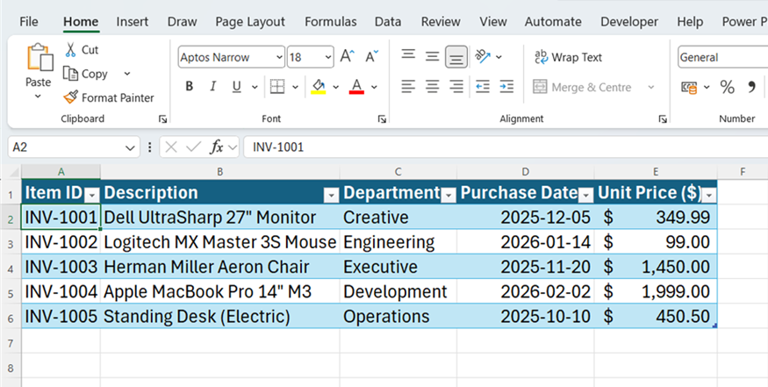
Task: Expand borders dropdown arrow
Action: click(295, 87)
